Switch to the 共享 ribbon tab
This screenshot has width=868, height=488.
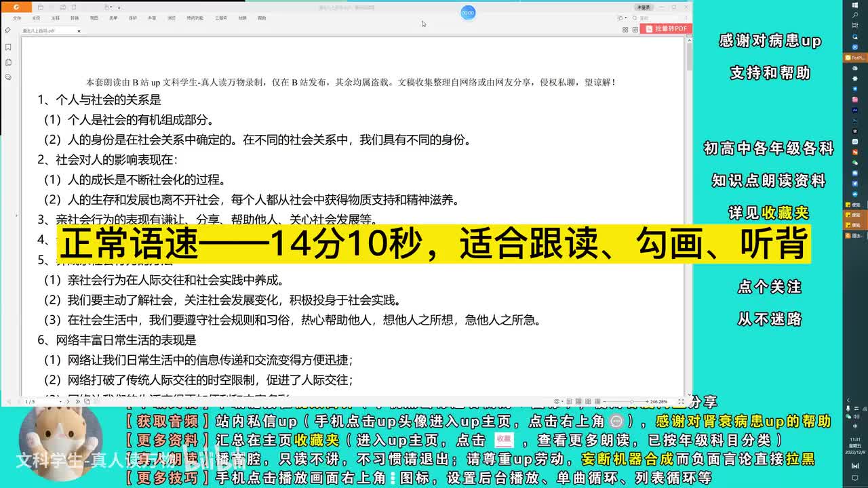pos(152,18)
